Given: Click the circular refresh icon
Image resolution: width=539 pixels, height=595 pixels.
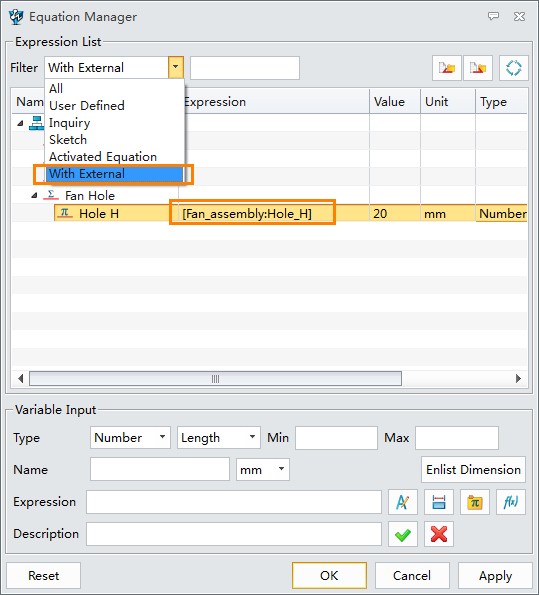Looking at the screenshot, I should pyautogui.click(x=514, y=68).
